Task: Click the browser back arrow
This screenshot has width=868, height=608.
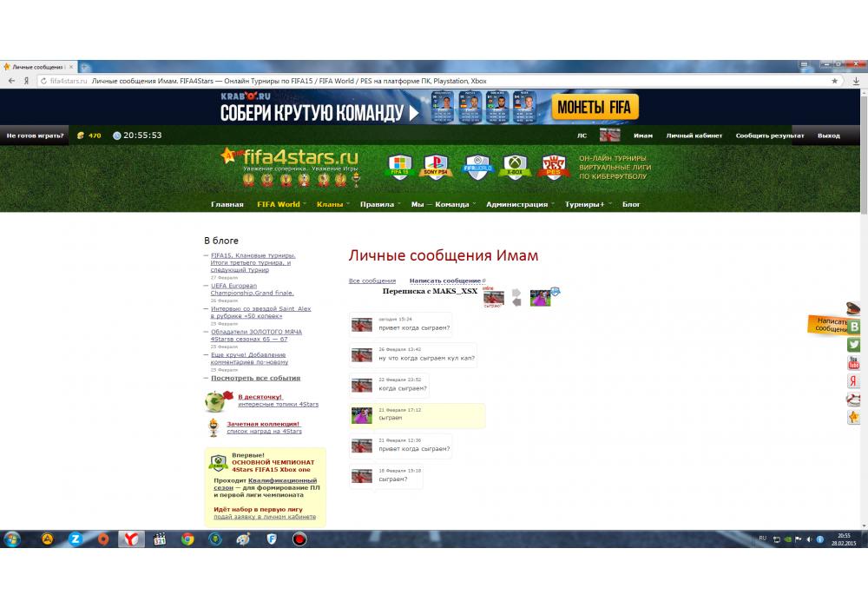Action: [x=11, y=81]
